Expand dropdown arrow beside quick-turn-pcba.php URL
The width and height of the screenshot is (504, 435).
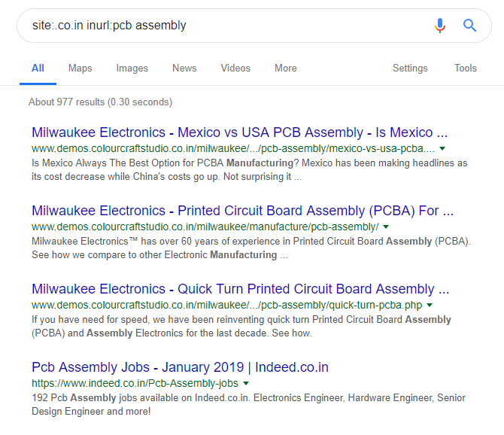(x=430, y=305)
